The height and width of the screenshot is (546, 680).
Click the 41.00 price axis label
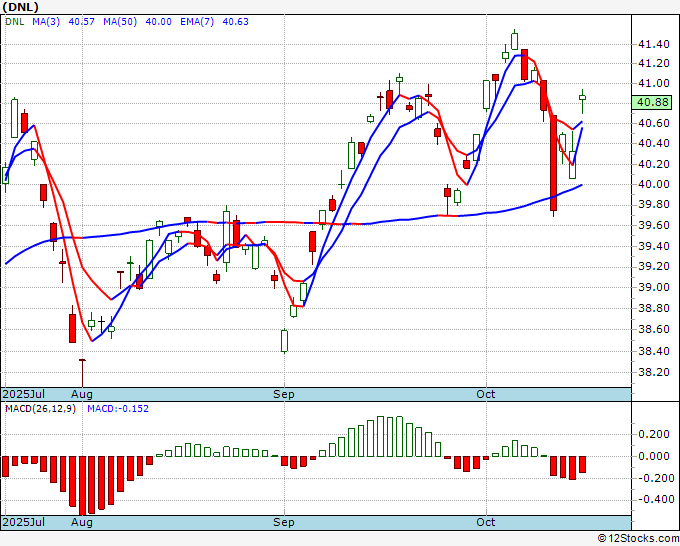[x=653, y=83]
